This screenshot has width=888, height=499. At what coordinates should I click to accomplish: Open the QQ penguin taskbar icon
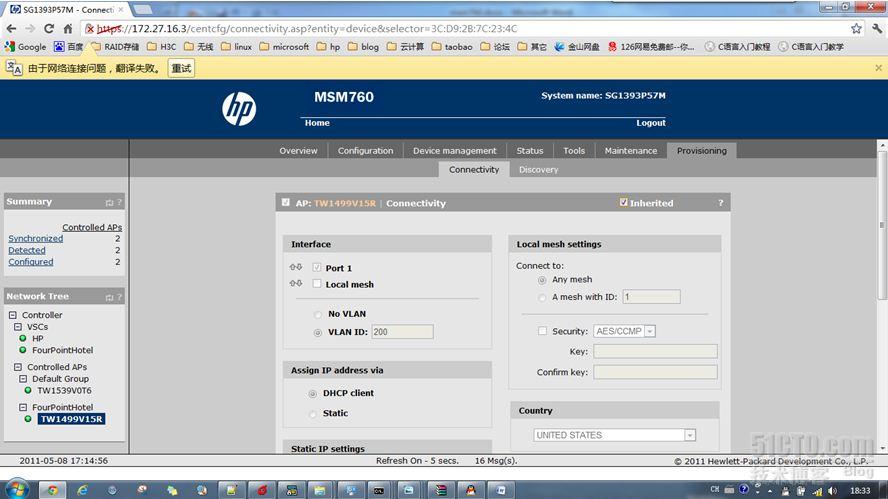pos(471,490)
